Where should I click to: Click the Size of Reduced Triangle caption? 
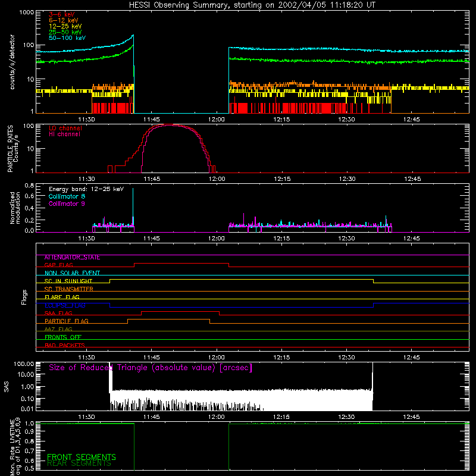click(x=151, y=368)
